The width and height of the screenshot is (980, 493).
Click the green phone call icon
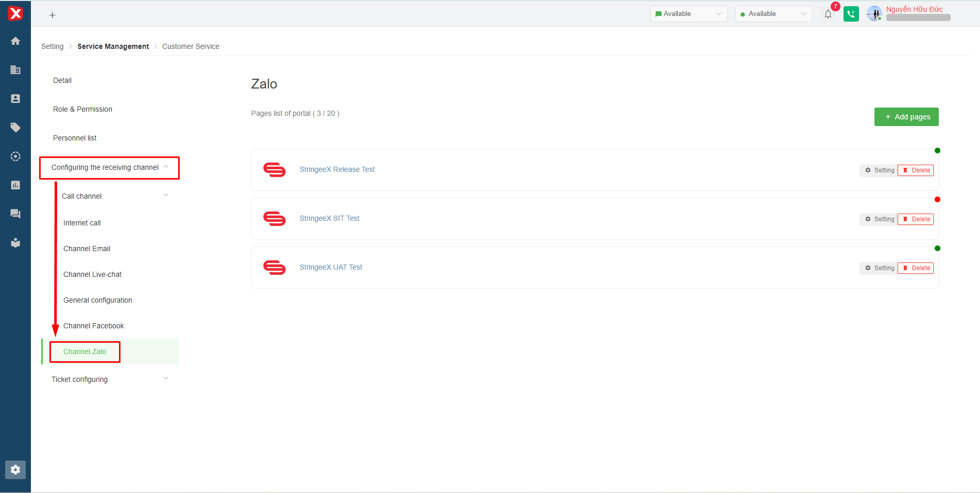coord(851,14)
